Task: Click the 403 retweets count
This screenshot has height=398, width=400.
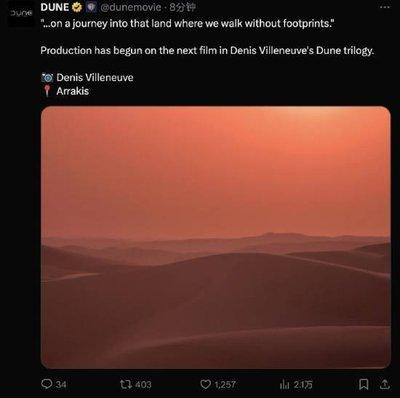Action: point(143,384)
